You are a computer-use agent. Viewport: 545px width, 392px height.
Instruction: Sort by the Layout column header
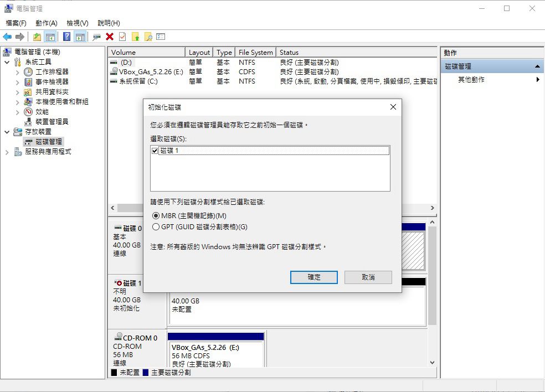[199, 53]
